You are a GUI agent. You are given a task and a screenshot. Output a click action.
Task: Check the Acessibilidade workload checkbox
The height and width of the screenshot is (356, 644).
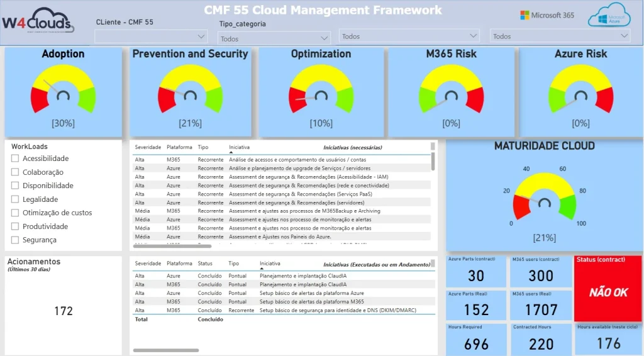click(x=15, y=159)
